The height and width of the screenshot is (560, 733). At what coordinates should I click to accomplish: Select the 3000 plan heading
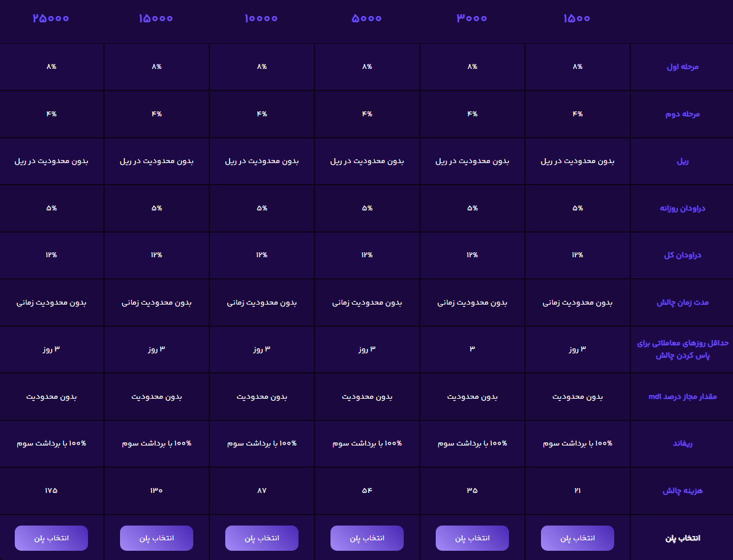[x=471, y=18]
